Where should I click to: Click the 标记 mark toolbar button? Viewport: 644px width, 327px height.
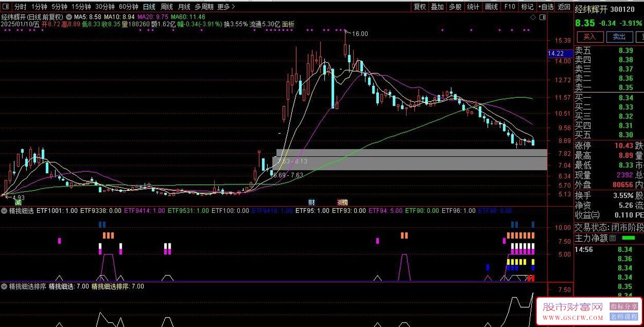tap(527, 7)
